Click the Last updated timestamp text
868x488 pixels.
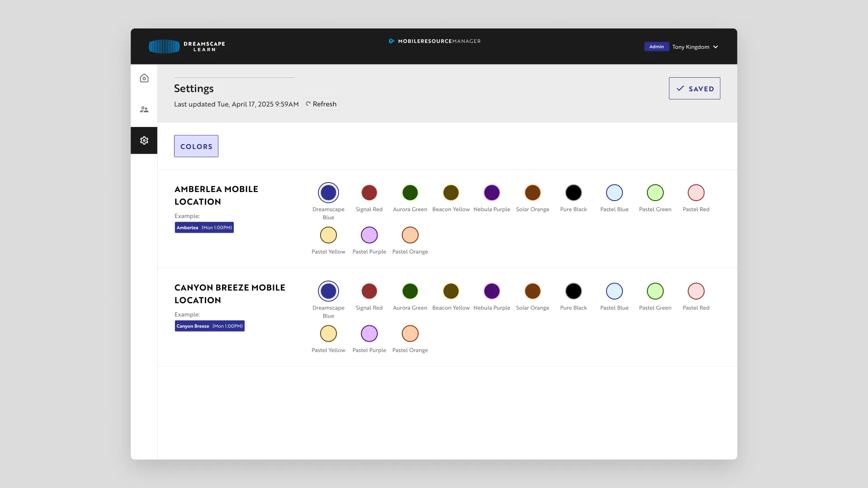pos(236,104)
